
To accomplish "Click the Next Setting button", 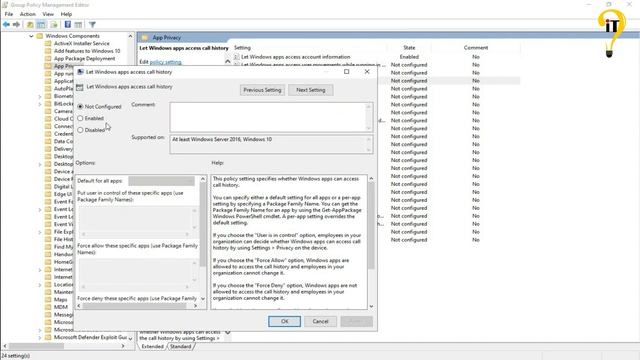I will coord(311,90).
